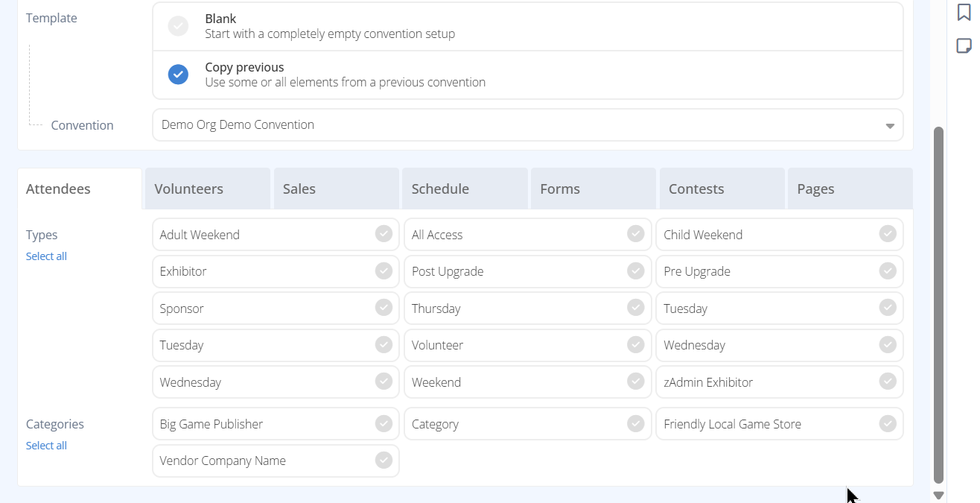The image size is (980, 503).
Task: Toggle the checkmark on Adult Weekend
Action: [384, 234]
